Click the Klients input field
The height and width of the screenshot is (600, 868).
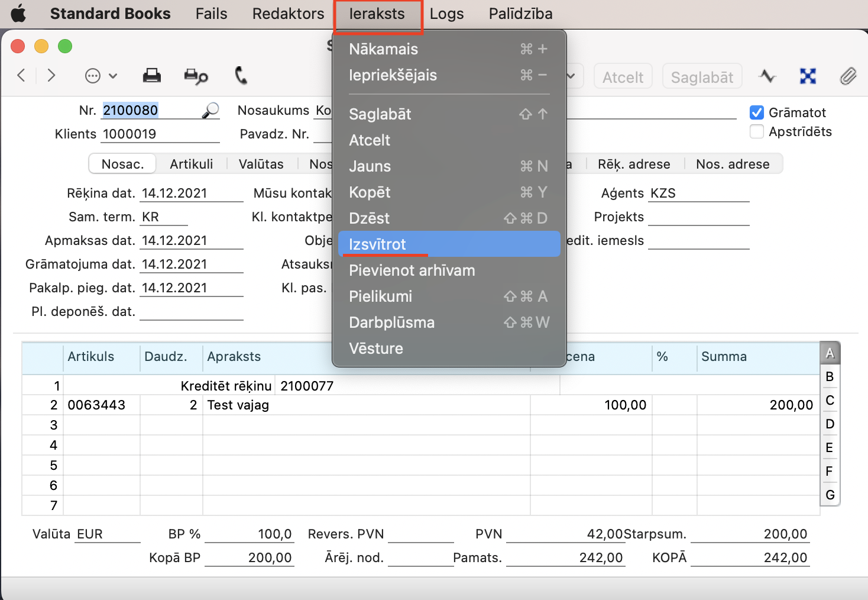click(160, 134)
